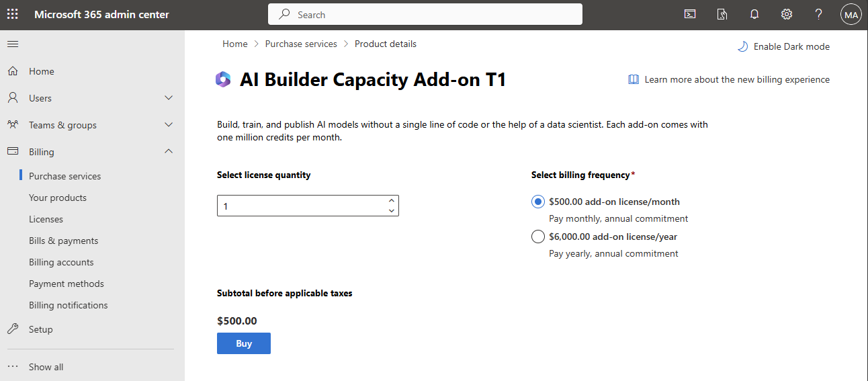Expand the Teams & groups chevron
868x381 pixels.
coord(169,125)
